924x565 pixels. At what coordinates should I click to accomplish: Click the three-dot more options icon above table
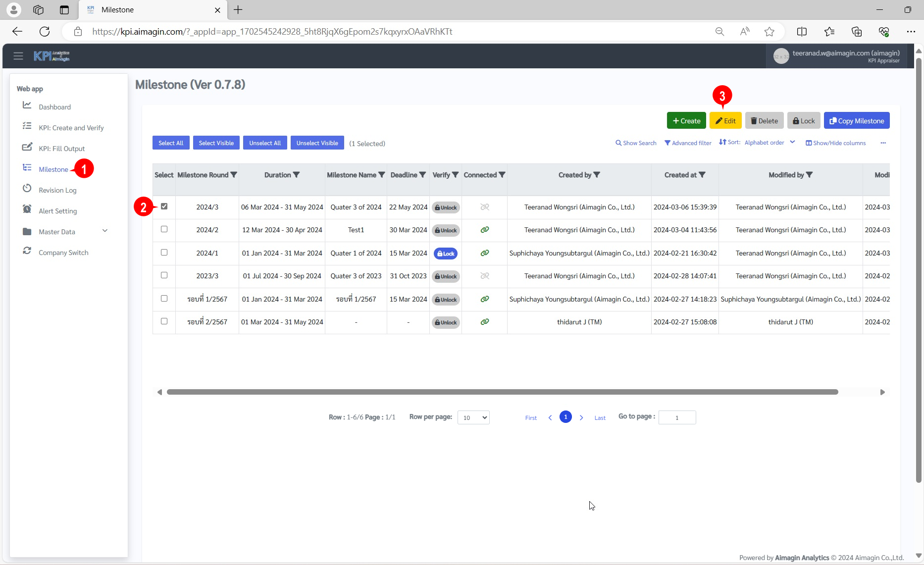883,143
